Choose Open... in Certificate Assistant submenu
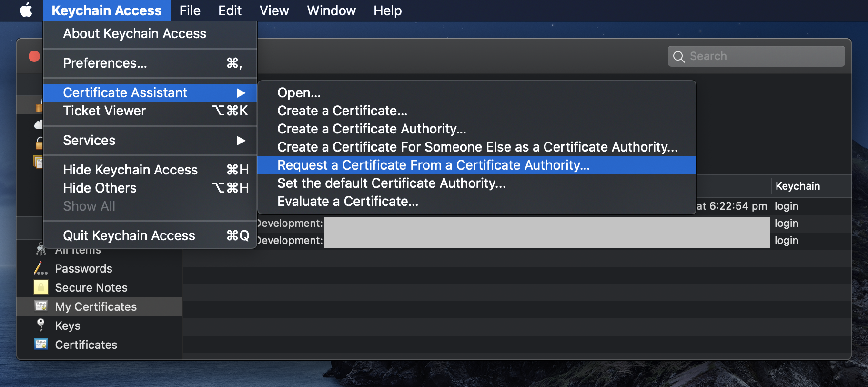The image size is (868, 387). (x=477, y=92)
